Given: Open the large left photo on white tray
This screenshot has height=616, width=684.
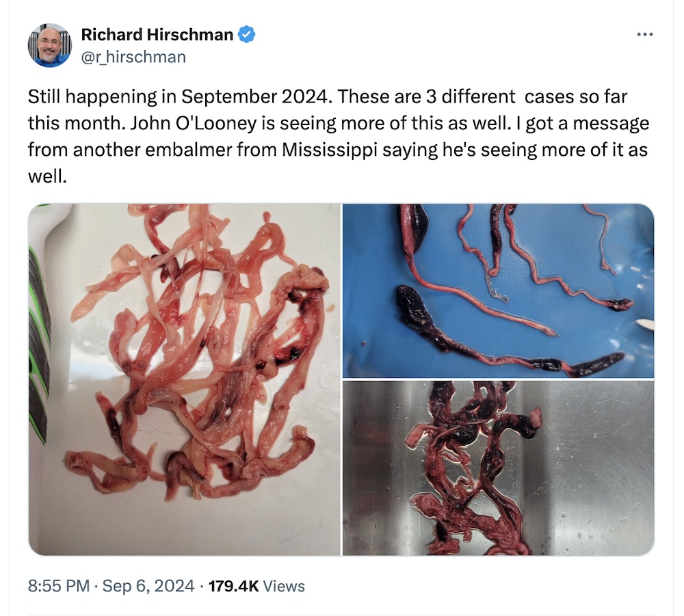Looking at the screenshot, I should [x=184, y=379].
